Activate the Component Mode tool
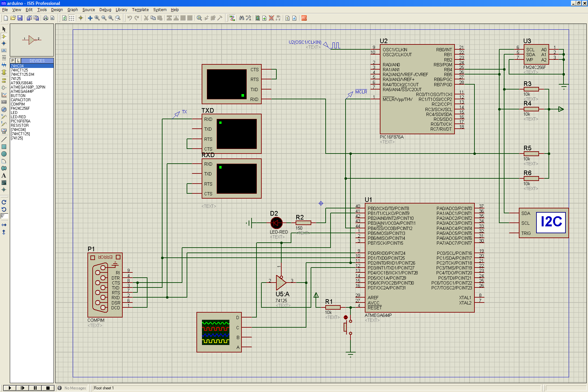This screenshot has width=588, height=392. pos(4,36)
